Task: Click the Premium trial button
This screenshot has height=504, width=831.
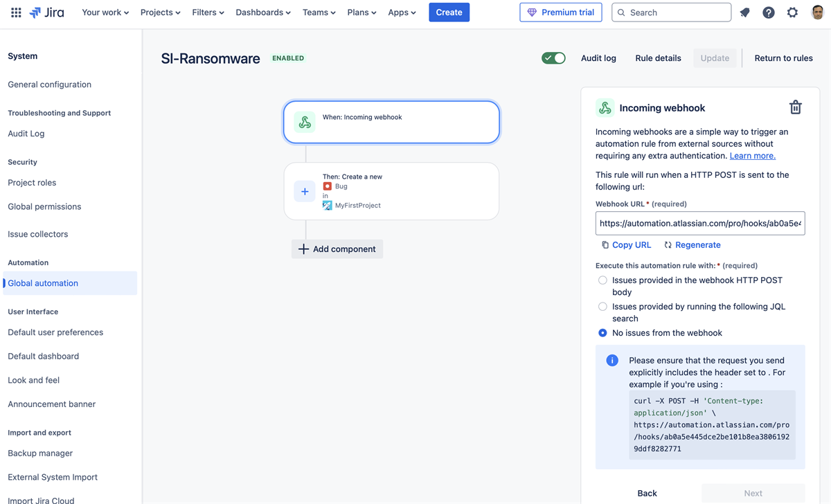Action: coord(561,12)
